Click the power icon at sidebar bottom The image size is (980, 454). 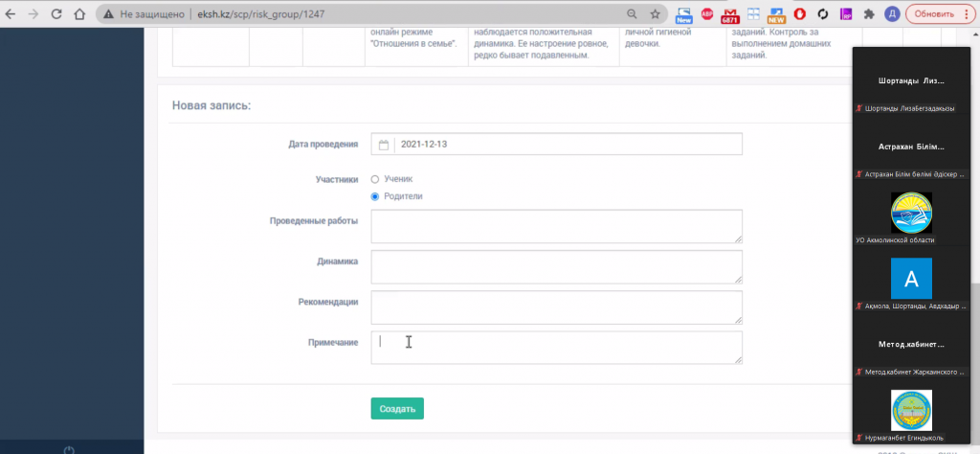pos(69,450)
